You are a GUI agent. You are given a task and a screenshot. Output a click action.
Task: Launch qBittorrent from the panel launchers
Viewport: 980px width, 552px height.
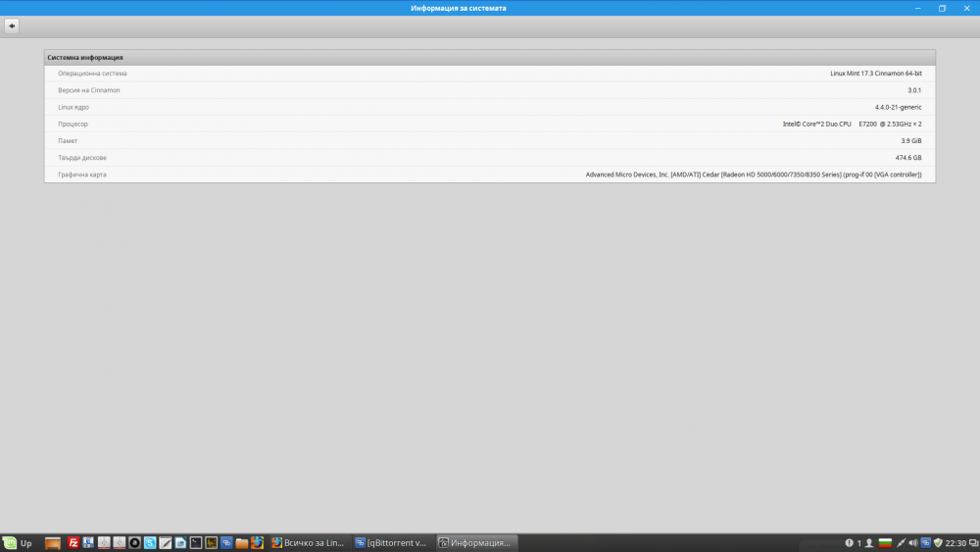[x=226, y=542]
